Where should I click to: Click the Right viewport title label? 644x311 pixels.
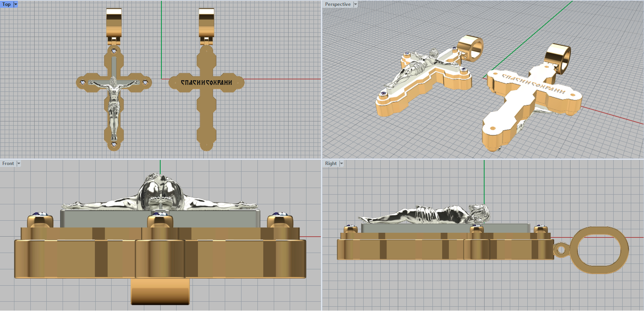pos(331,164)
